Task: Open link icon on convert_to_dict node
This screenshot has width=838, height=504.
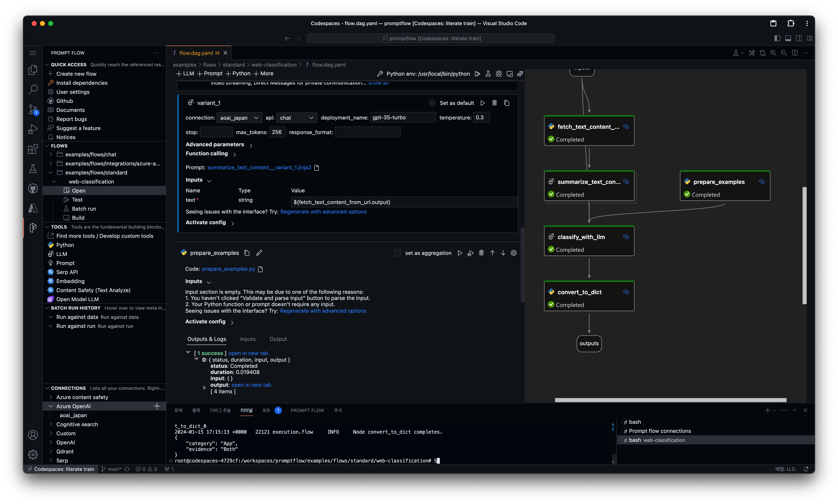Action: [626, 292]
